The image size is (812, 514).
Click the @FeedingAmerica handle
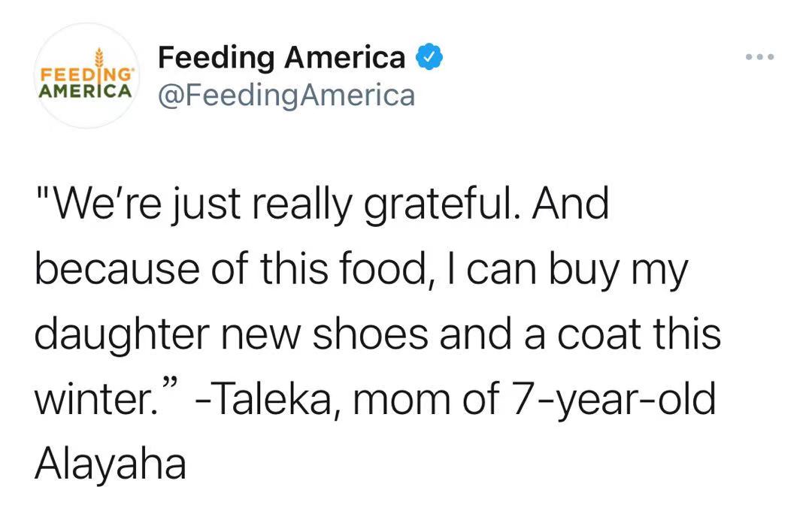(286, 95)
